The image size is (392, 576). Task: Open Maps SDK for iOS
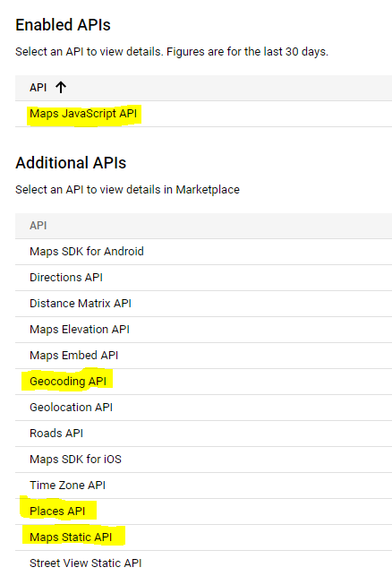tap(75, 460)
